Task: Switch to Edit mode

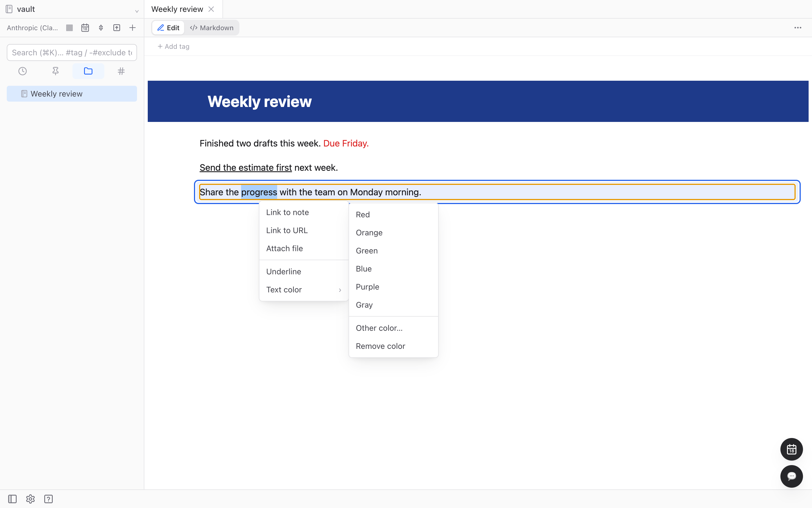Action: [168, 28]
